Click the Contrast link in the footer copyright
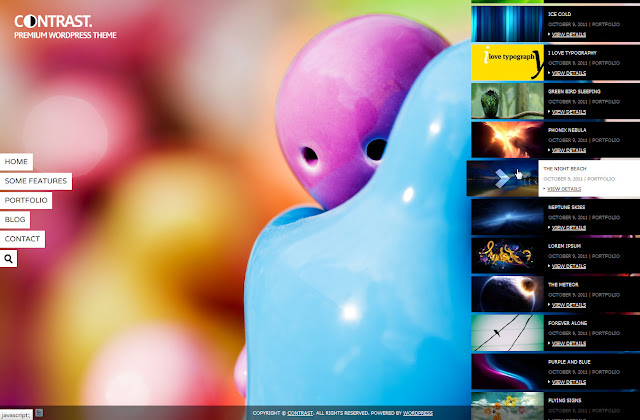Screen dimensions: 640x420 300,413
